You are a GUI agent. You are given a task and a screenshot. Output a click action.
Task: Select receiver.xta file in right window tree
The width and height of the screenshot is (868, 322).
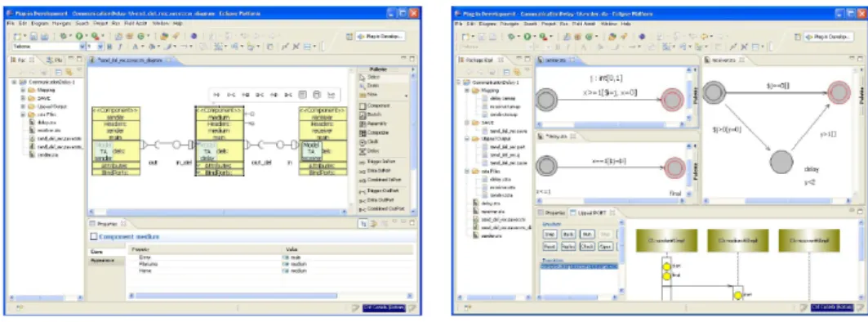click(487, 211)
